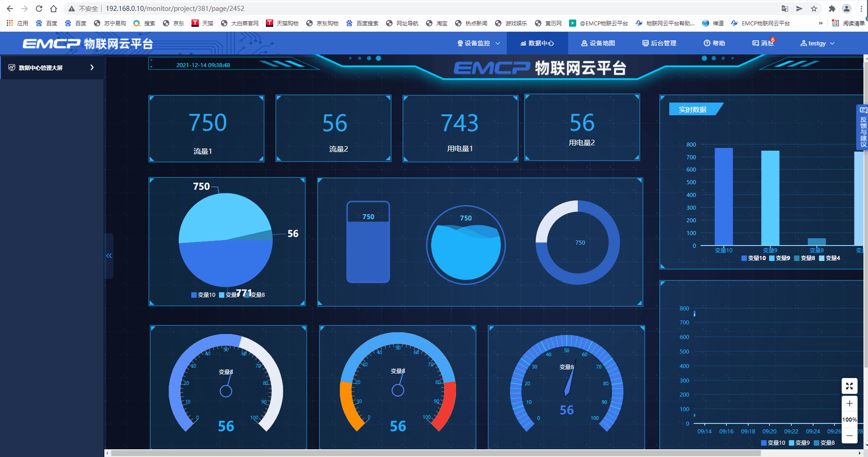The image size is (868, 457).
Task: Click the address bar URL
Action: 175,9
